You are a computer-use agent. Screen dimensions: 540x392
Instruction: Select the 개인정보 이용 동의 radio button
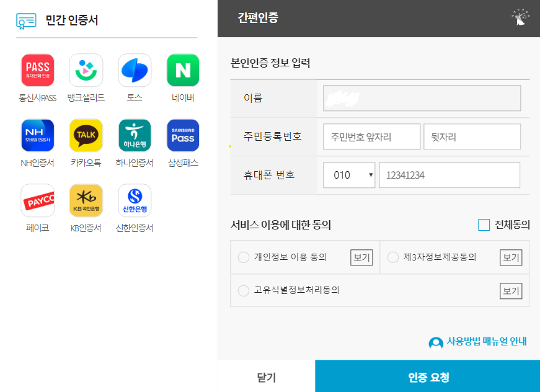click(x=244, y=257)
